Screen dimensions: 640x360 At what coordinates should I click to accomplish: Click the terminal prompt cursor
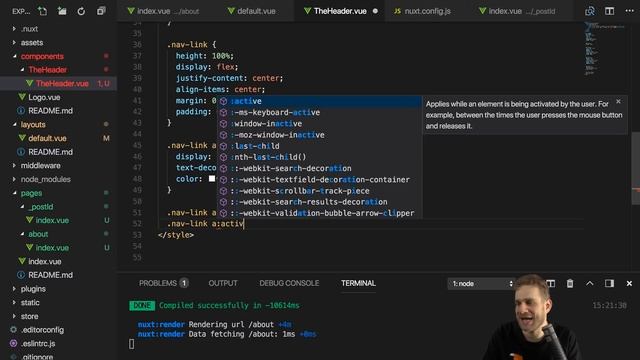tap(131, 344)
